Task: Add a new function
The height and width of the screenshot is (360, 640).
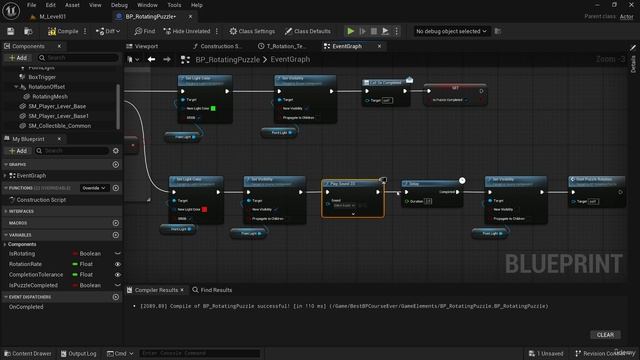Action: (116, 188)
